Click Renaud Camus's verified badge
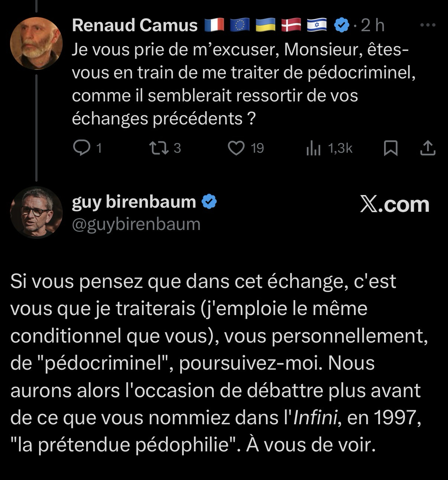Image resolution: width=448 pixels, height=480 pixels. [x=343, y=25]
